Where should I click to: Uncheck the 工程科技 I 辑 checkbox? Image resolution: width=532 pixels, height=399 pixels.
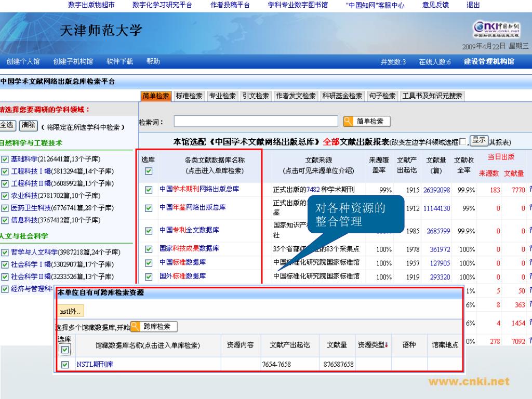pos(5,171)
